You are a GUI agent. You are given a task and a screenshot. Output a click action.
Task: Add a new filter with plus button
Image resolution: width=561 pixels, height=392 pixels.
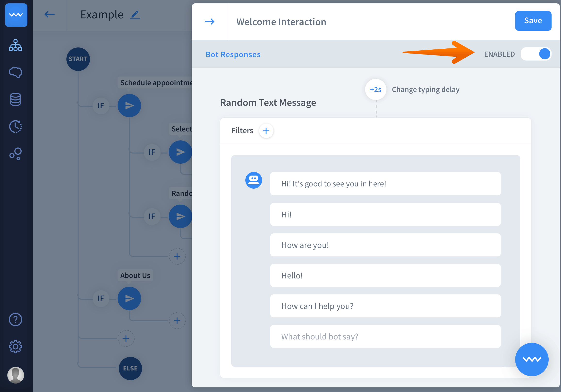266,131
